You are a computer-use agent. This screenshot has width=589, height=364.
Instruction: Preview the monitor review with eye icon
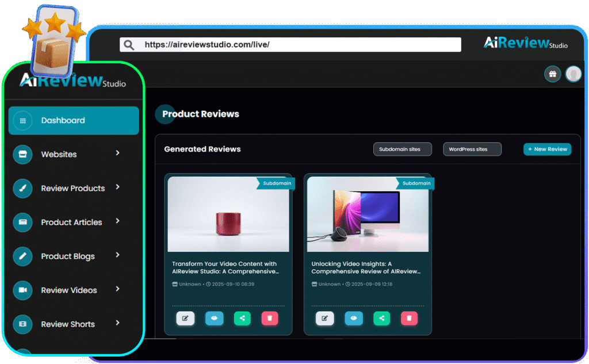(354, 318)
